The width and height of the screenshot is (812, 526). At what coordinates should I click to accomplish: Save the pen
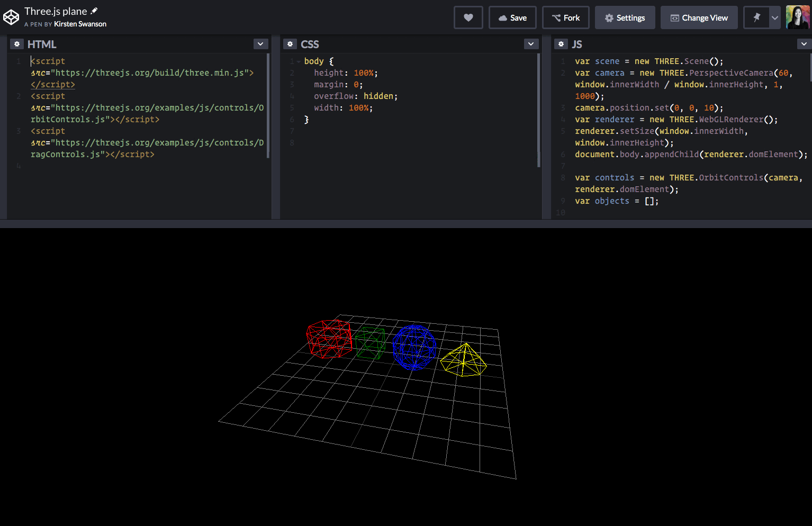click(512, 17)
